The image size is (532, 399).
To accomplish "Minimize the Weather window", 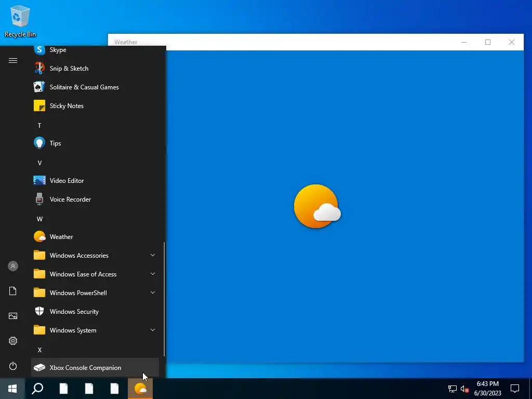I will coord(464,42).
